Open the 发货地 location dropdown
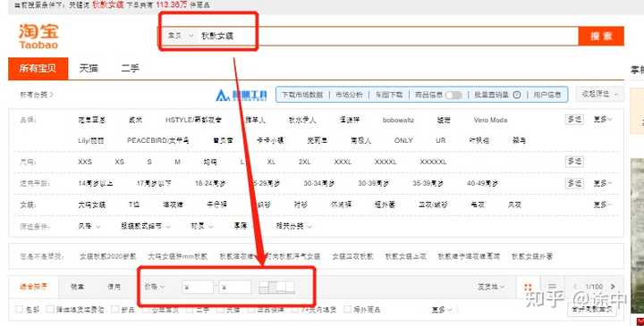This screenshot has width=644, height=326. click(x=491, y=287)
